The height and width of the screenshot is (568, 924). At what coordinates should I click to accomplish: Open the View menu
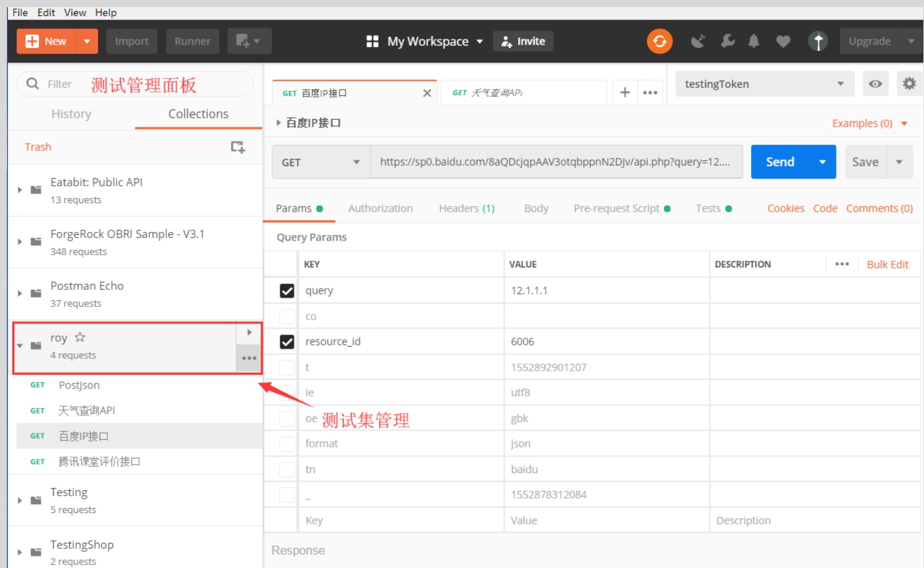75,12
